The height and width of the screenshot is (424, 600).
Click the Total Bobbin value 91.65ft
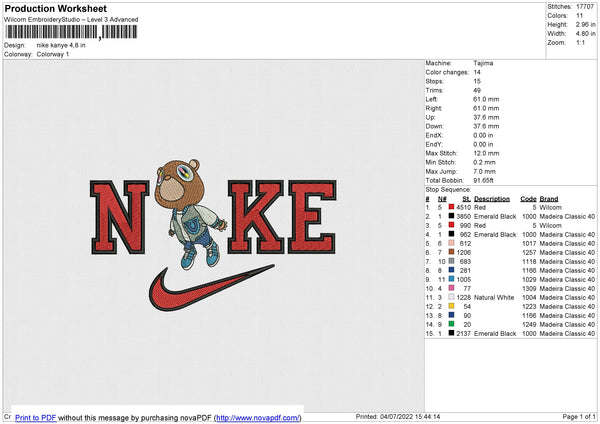[483, 180]
